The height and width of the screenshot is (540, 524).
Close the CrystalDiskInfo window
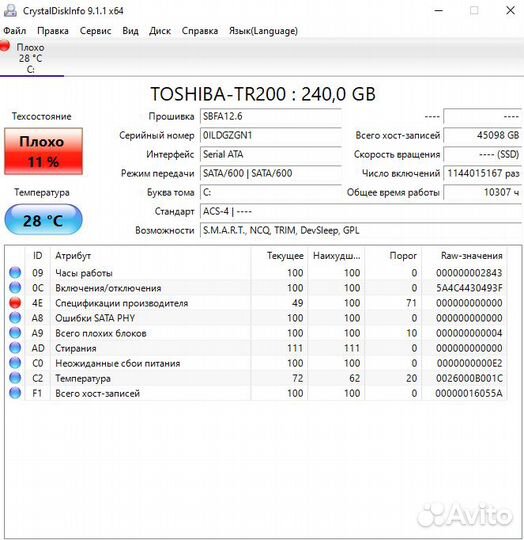point(510,11)
